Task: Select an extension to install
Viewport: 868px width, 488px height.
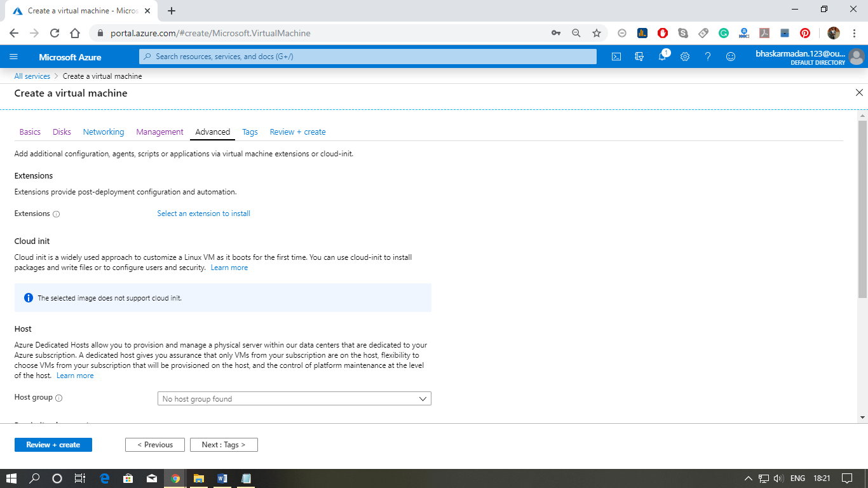Action: tap(203, 213)
